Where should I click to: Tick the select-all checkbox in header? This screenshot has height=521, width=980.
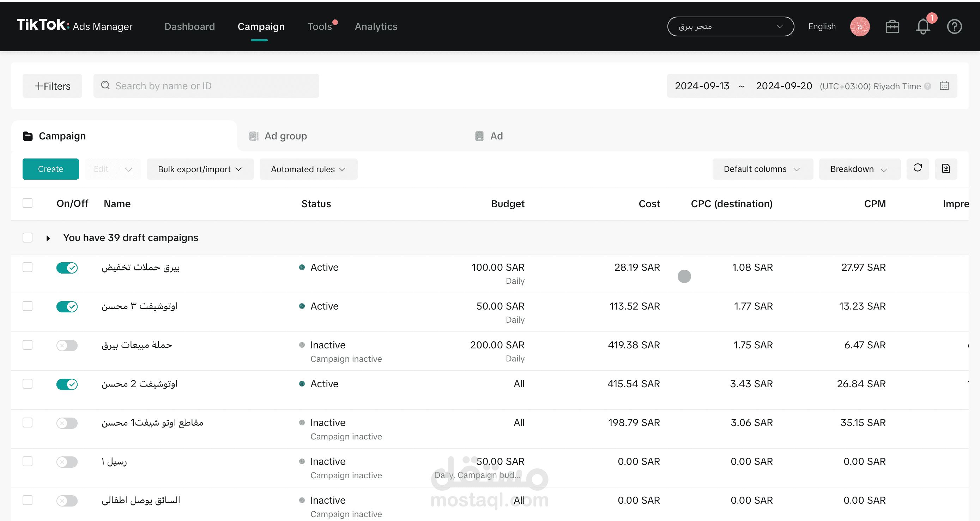[28, 203]
